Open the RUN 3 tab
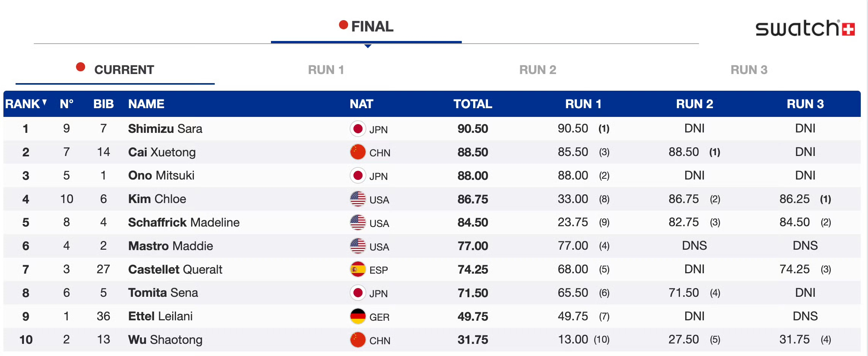This screenshot has height=356, width=868. (x=749, y=70)
